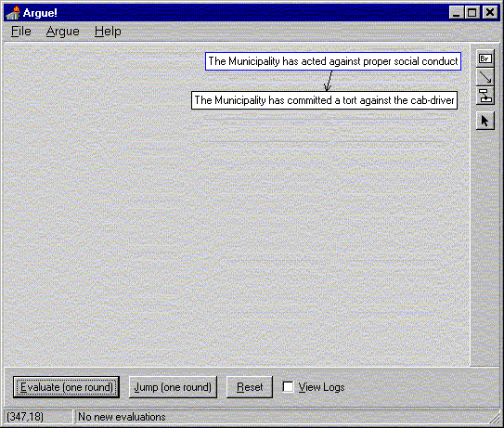Click the Jump (one round) button
Viewport: 504px width, 428px height.
tap(173, 387)
